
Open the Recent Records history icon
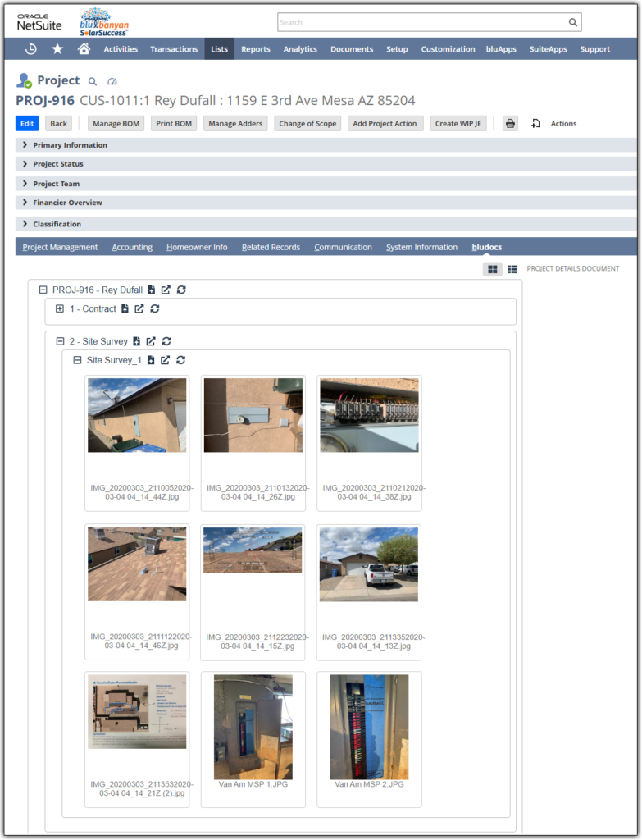point(31,48)
